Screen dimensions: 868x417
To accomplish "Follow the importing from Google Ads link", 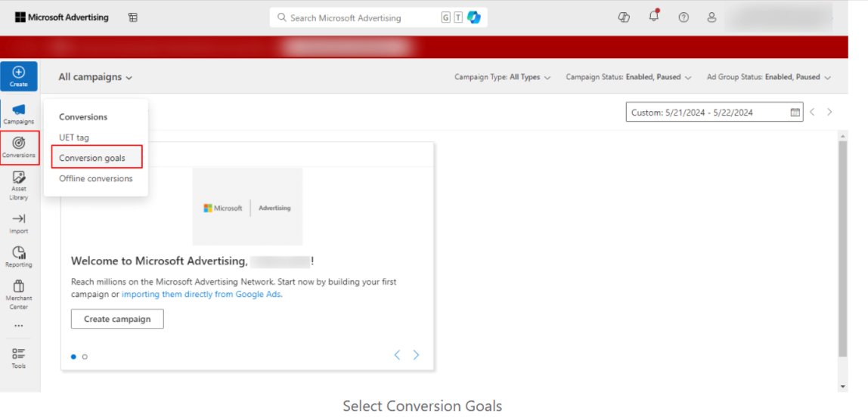I will pyautogui.click(x=201, y=294).
